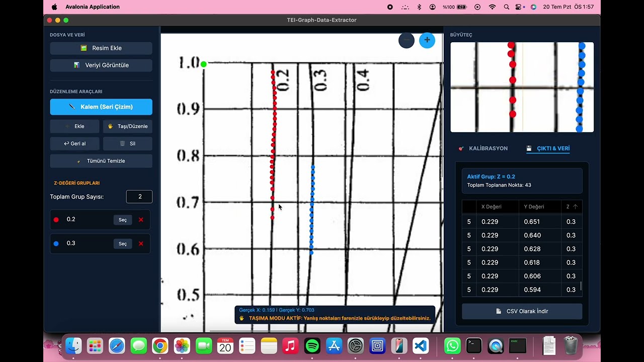The height and width of the screenshot is (362, 644).
Task: Click the Toplam Toplanan Nokta: 43 text
Action: pyautogui.click(x=499, y=185)
